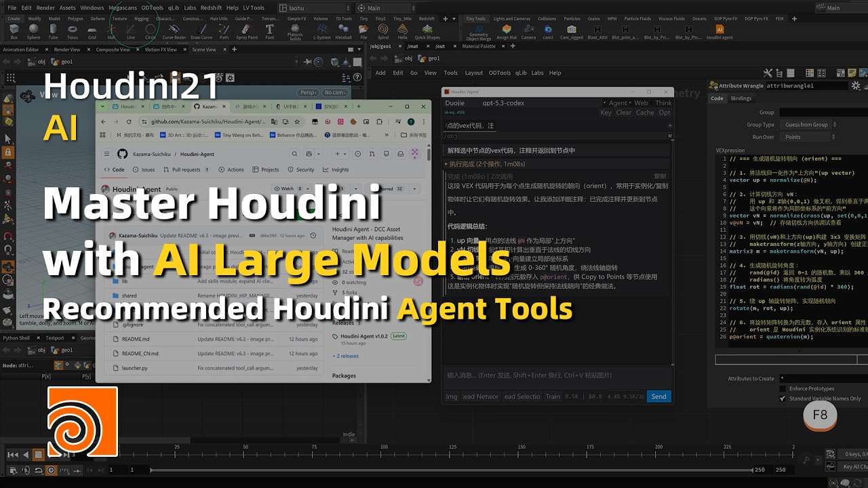The height and width of the screenshot is (488, 868).
Task: Select the Sphere shelf tool
Action: 34,31
